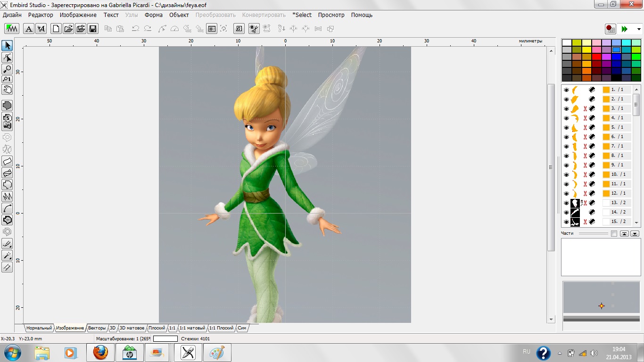
Task: Choose the magnifier zoom tool
Action: point(7,69)
